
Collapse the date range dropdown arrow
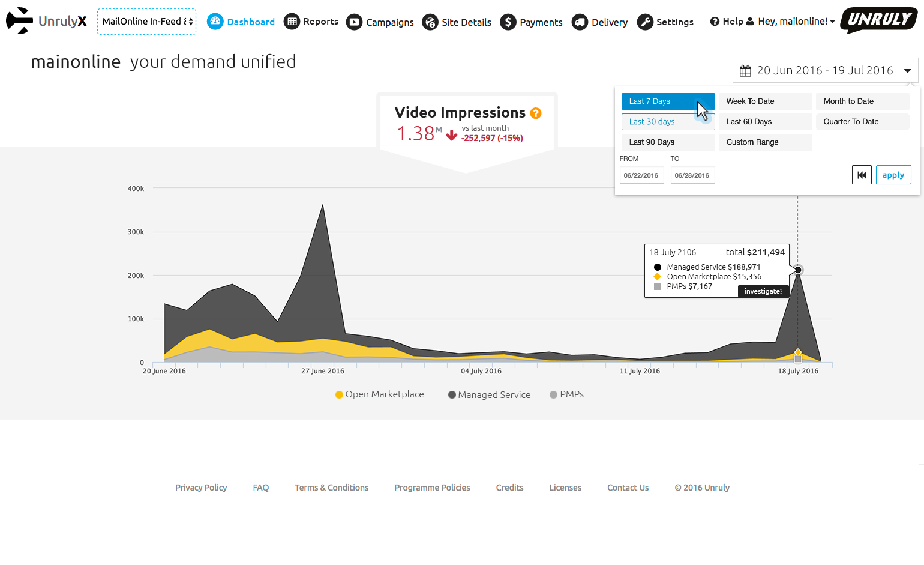click(908, 71)
